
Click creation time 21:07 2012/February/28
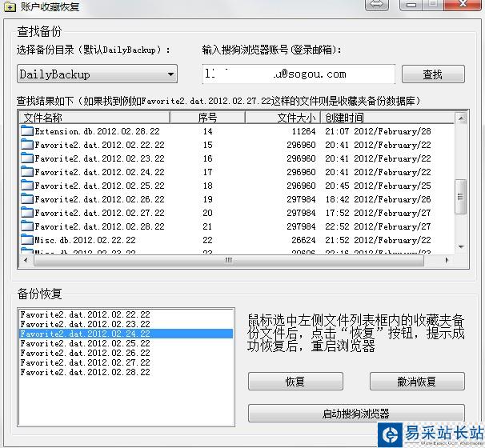click(x=378, y=131)
